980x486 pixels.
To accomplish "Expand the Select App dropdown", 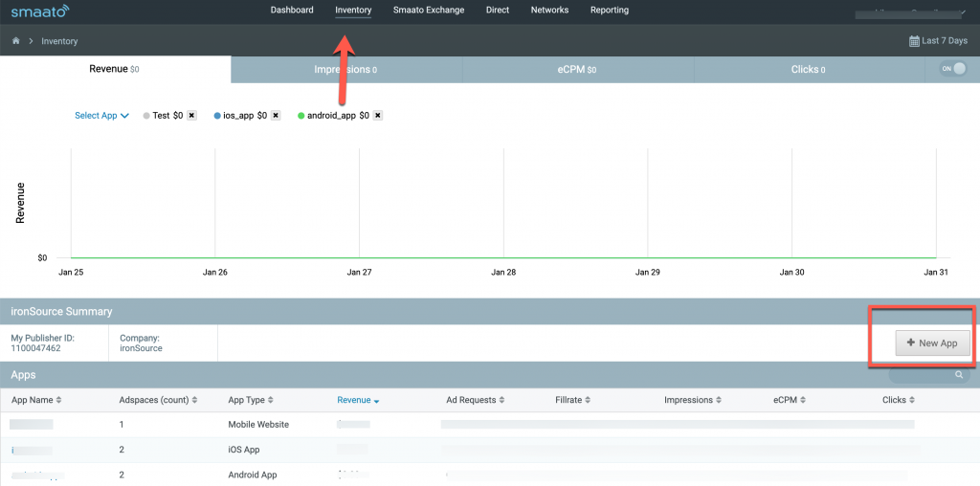I will coord(101,116).
